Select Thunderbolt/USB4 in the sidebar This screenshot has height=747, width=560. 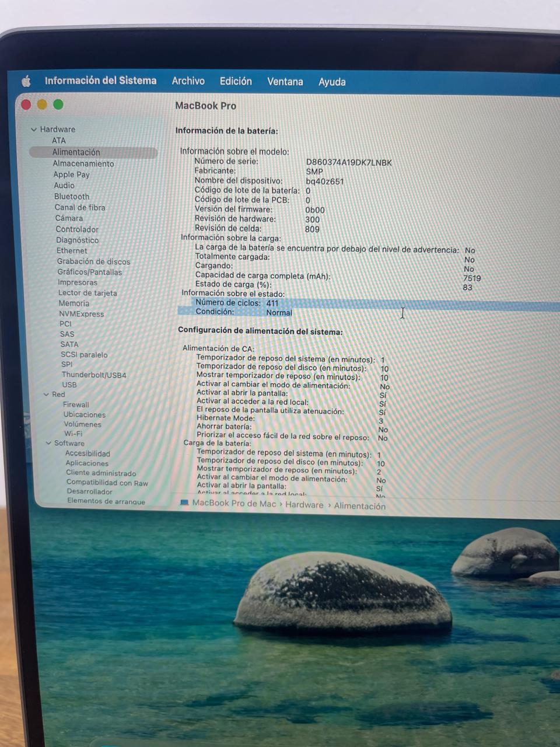pyautogui.click(x=94, y=375)
